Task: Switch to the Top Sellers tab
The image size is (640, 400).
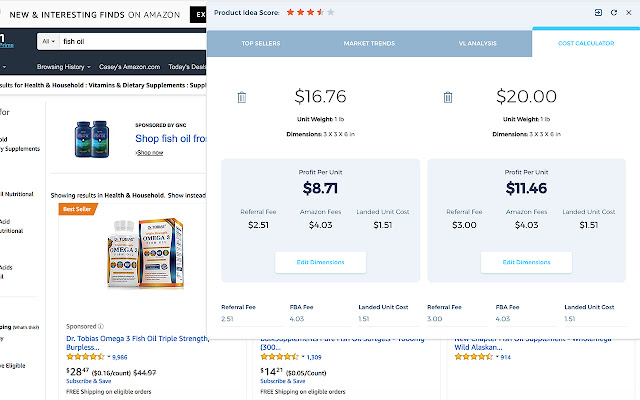Action: point(260,44)
